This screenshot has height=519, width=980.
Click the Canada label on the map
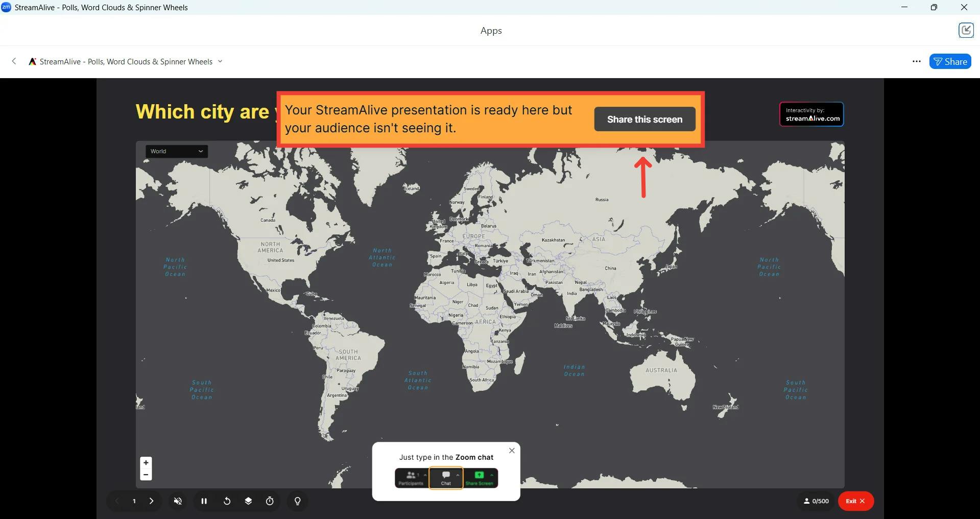[268, 220]
